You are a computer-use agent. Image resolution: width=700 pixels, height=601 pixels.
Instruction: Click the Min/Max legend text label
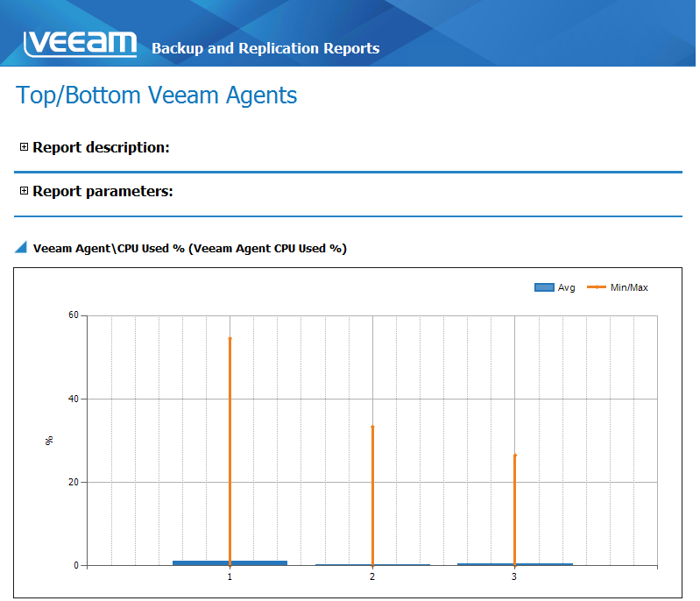tap(629, 287)
